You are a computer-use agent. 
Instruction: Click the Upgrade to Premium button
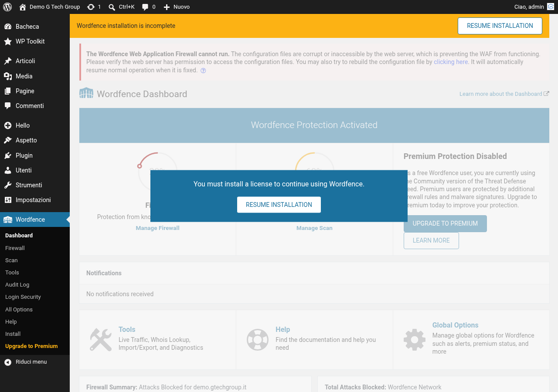point(445,223)
